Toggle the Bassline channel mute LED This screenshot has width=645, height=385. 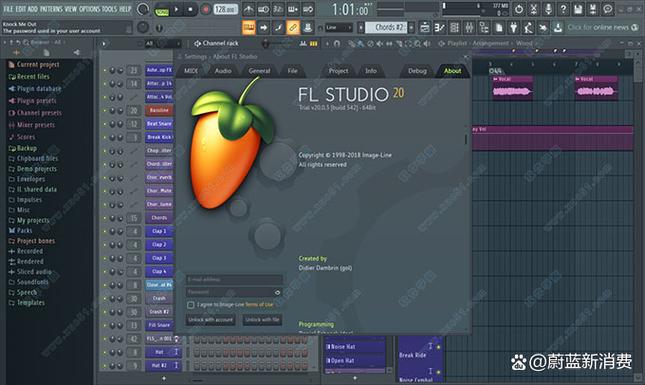point(105,111)
